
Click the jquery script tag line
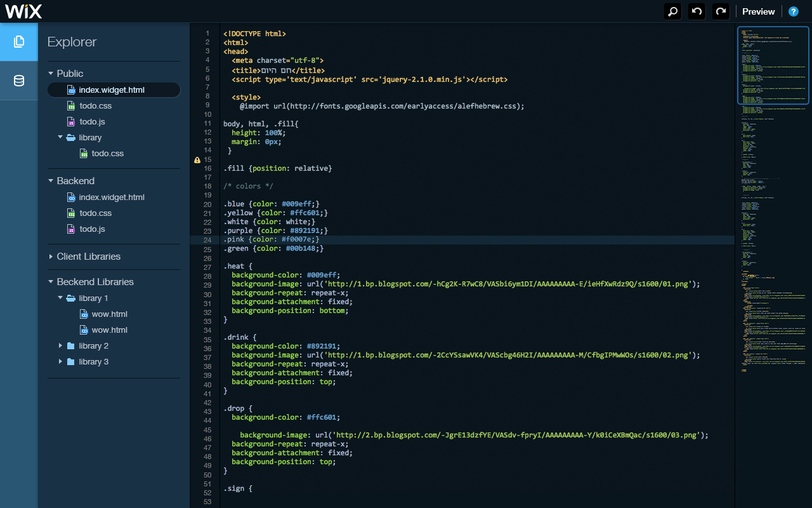370,79
